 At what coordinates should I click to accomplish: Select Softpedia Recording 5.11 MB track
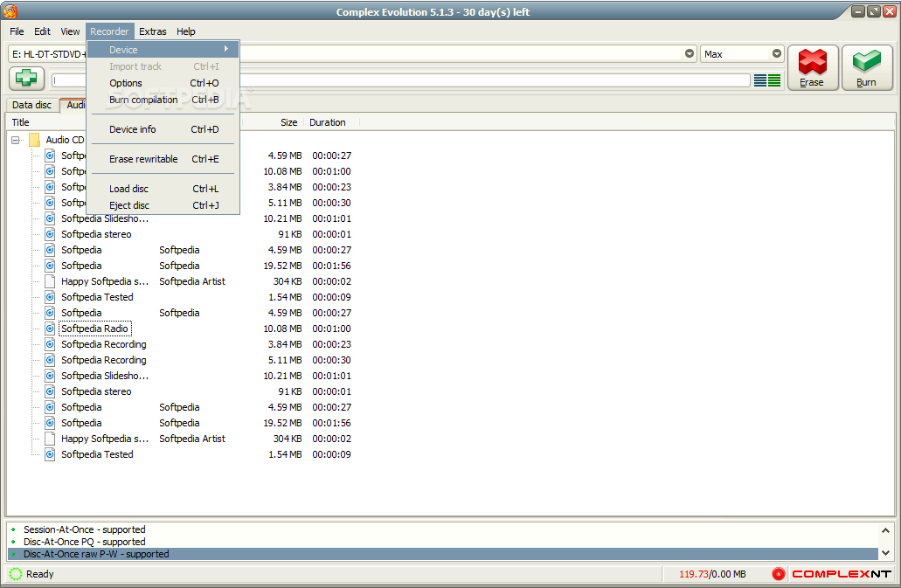[104, 360]
